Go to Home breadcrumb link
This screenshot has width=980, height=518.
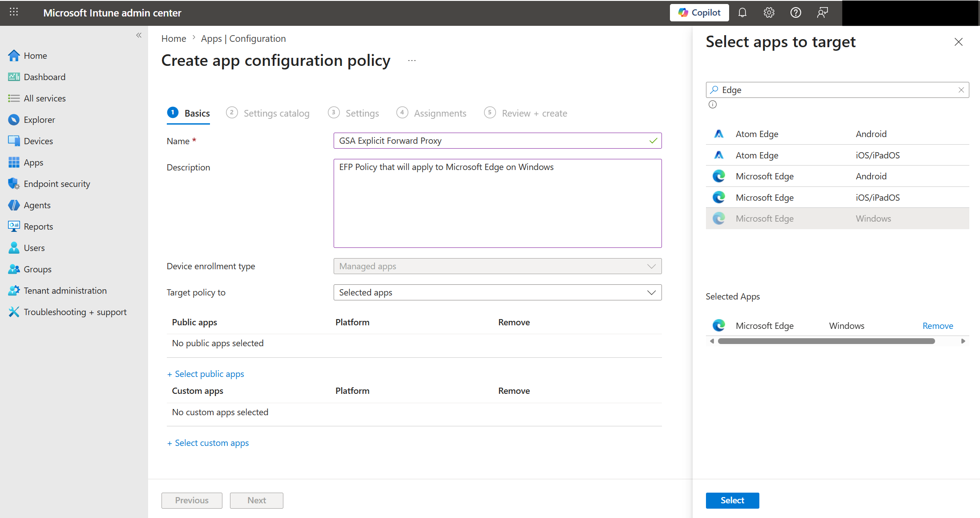(174, 39)
